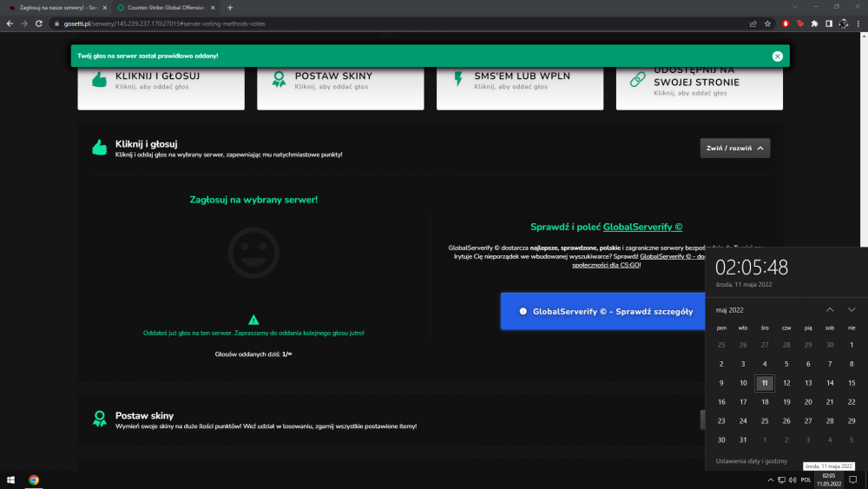Click GlobalServerify © - Sprawdź szczegóły button
The image size is (868, 489).
[603, 311]
